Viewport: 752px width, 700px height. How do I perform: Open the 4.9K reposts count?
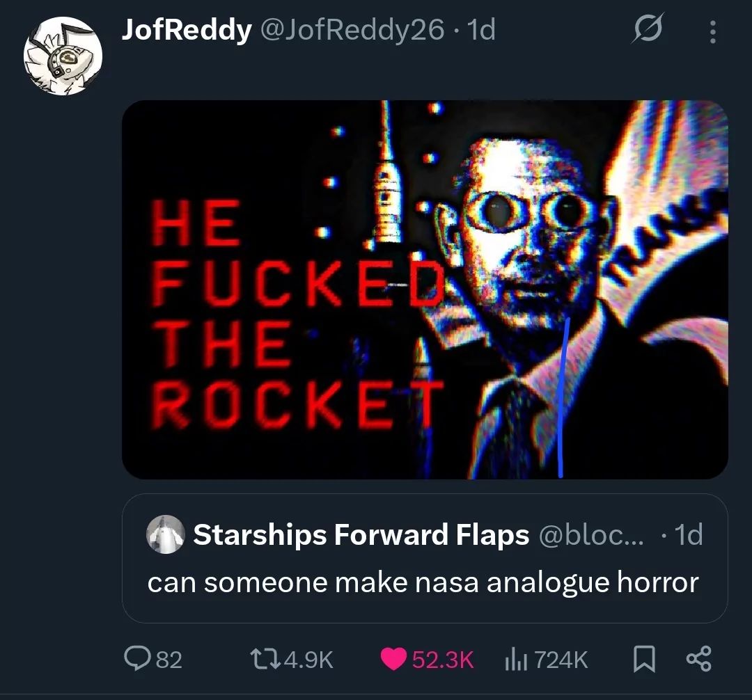pos(308,660)
